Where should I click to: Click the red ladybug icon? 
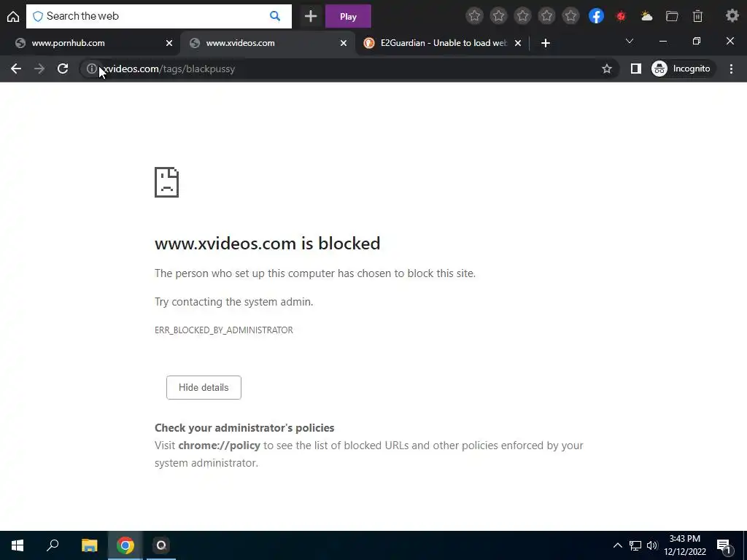tap(620, 17)
